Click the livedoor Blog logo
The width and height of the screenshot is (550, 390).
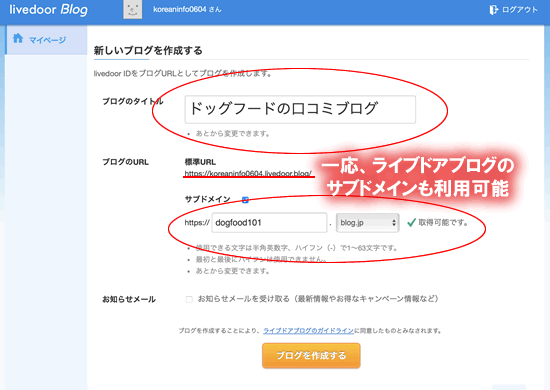(48, 9)
